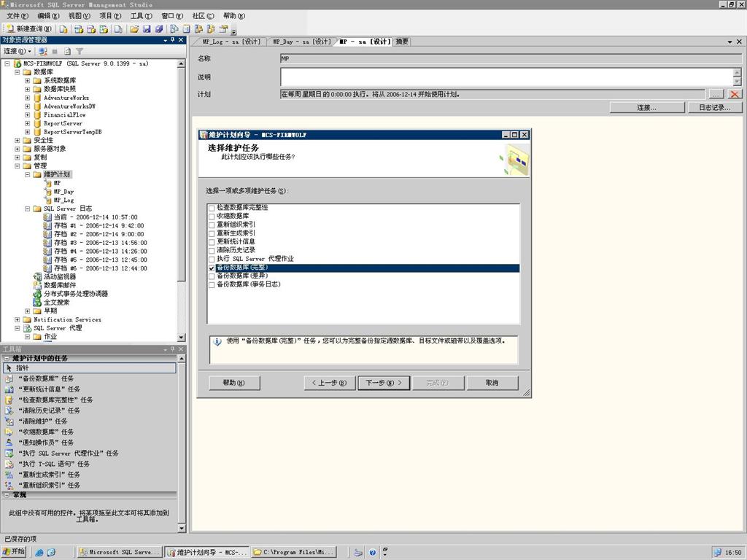Screen dimensions: 747x560
Task: Click the Database Engine Query toolbar icon
Action: click(63, 29)
